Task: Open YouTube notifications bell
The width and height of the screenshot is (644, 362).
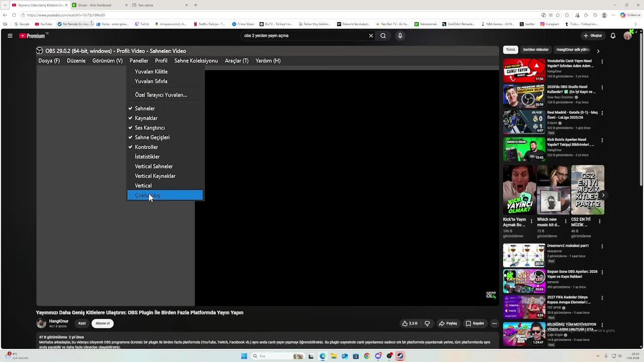Action: pyautogui.click(x=613, y=36)
